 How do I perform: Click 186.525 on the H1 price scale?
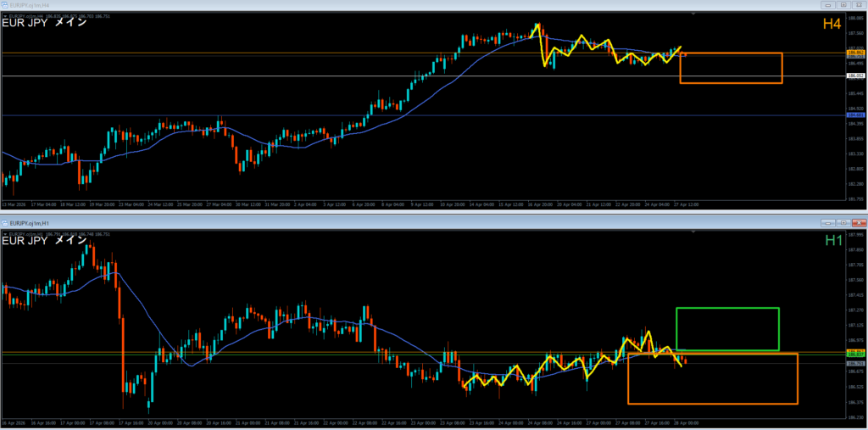tap(856, 387)
